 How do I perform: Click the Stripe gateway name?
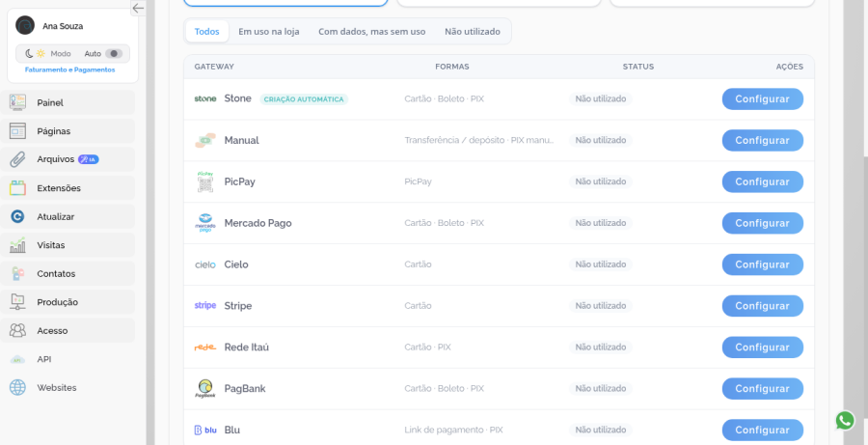click(x=238, y=306)
